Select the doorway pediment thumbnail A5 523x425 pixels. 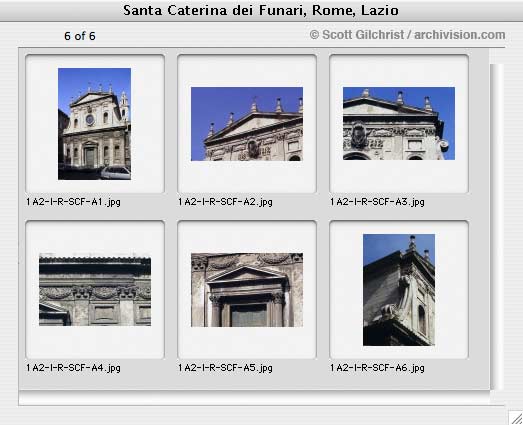[x=247, y=290]
